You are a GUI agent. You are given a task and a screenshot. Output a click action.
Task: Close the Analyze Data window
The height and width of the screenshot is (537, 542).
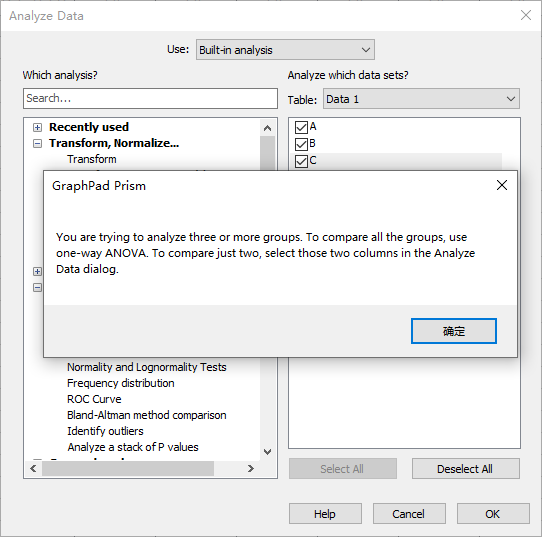click(526, 15)
